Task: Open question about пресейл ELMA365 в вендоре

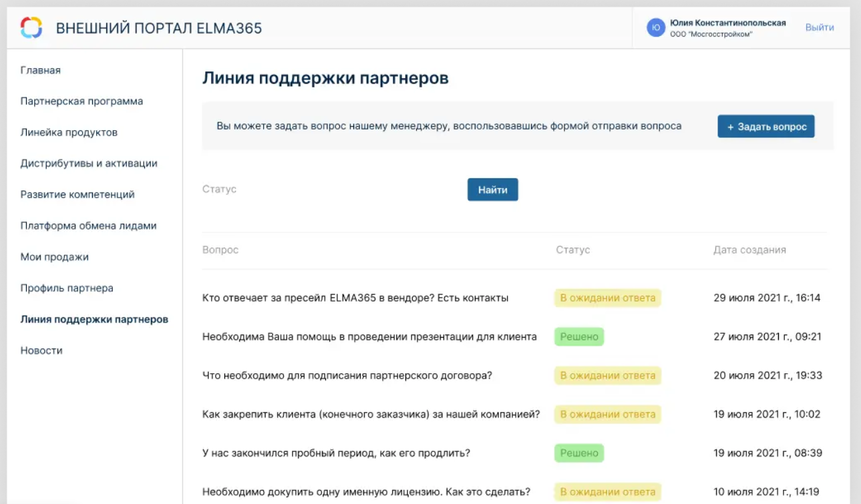Action: [355, 298]
